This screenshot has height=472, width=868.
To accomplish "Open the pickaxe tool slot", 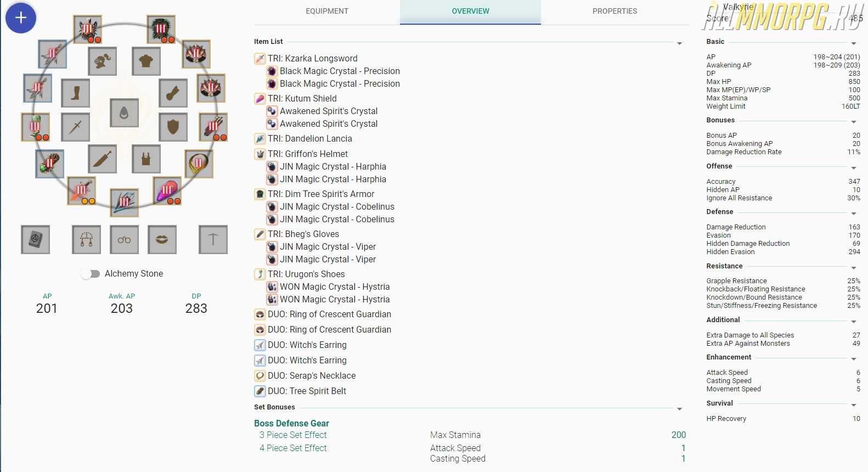I will point(213,239).
